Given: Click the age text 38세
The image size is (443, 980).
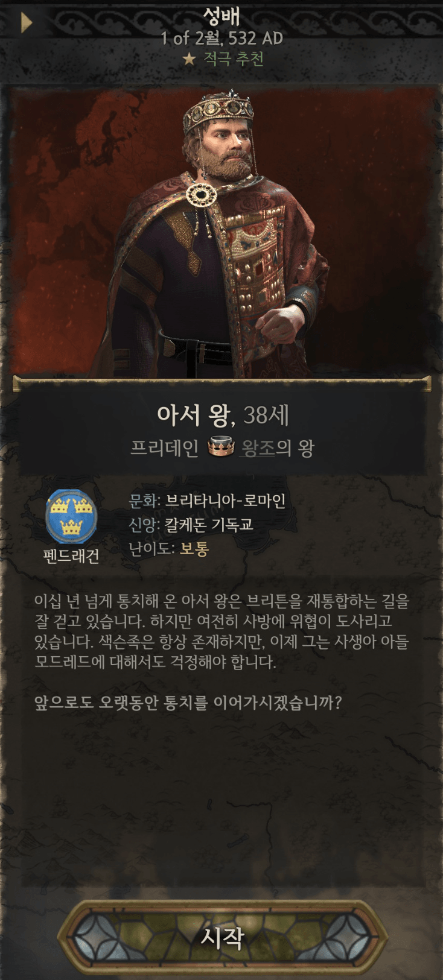Looking at the screenshot, I should [266, 415].
